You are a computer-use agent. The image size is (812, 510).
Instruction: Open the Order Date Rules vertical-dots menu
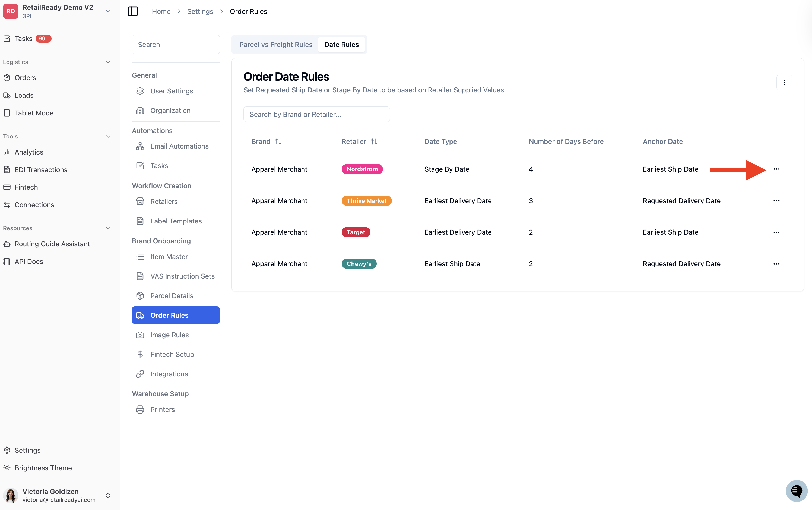pyautogui.click(x=784, y=83)
